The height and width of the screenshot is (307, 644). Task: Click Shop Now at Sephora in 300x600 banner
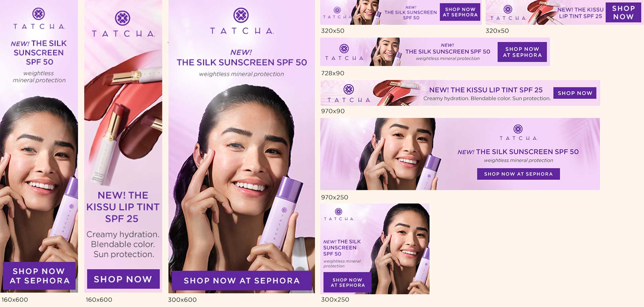point(241,280)
